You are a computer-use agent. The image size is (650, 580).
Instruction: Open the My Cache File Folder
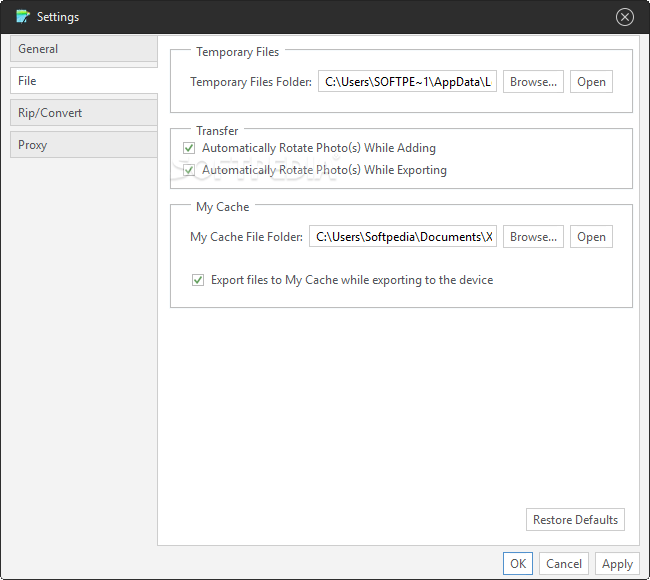(591, 237)
